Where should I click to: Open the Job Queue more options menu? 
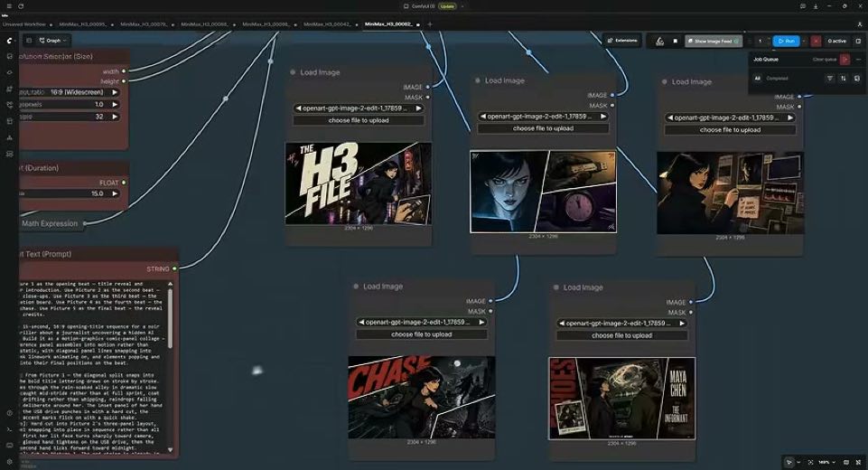point(859,60)
